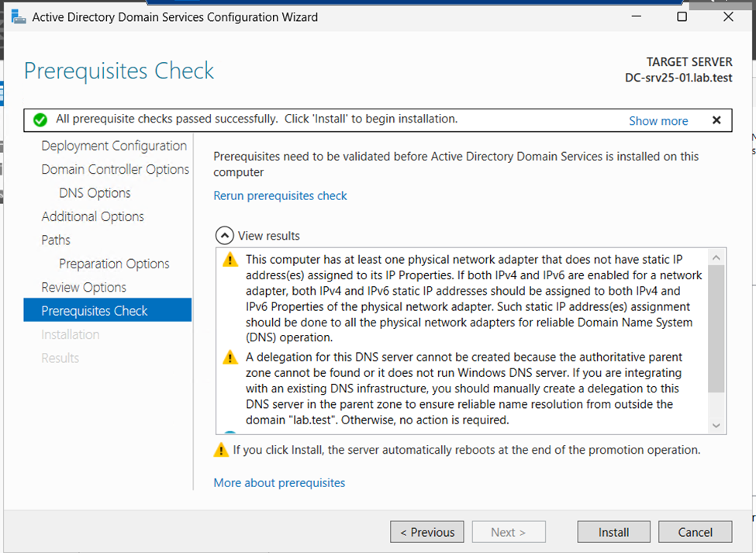This screenshot has width=756, height=553.
Task: Select Domain Controller Options step
Action: [x=116, y=169]
